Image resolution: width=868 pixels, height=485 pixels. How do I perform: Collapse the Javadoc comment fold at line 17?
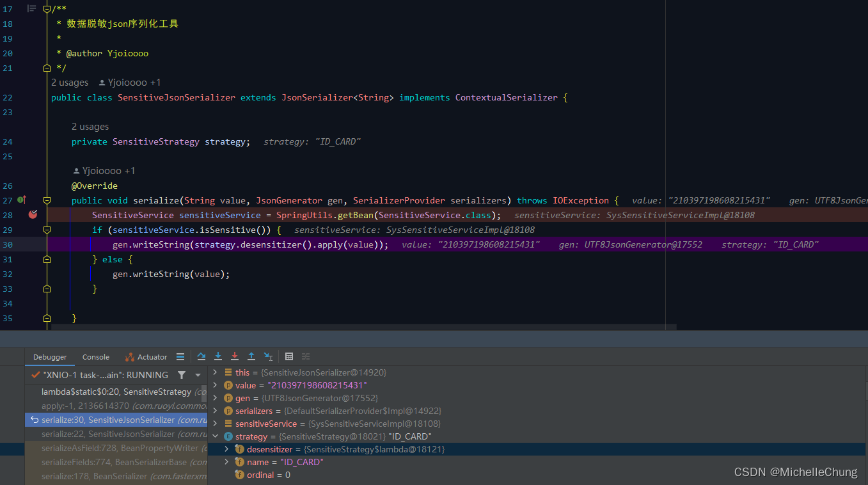click(47, 9)
